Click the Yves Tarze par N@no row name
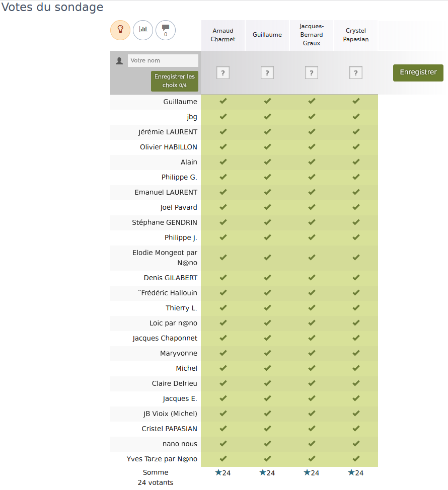448x490 pixels. (x=162, y=459)
